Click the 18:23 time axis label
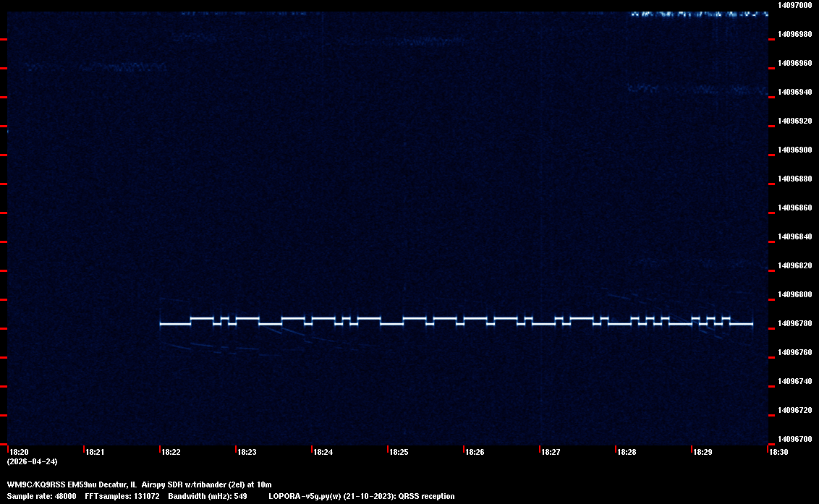Screen dimensions: 819x504 (247, 452)
